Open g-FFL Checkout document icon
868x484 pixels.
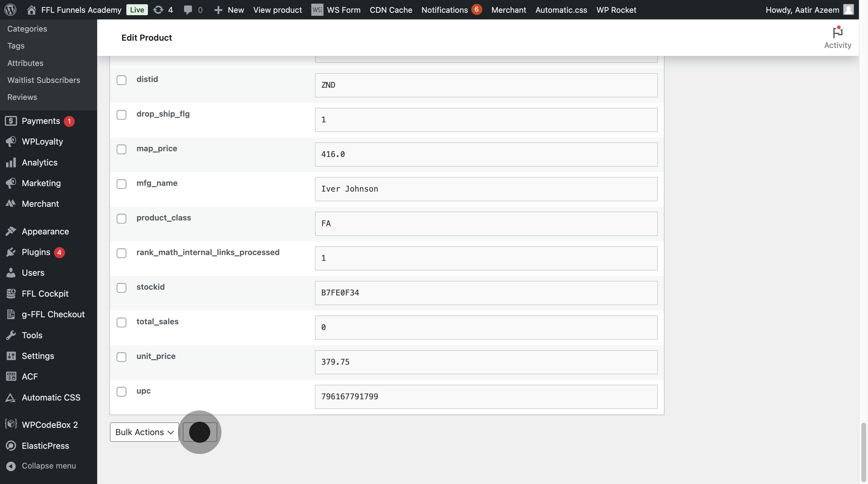click(11, 314)
